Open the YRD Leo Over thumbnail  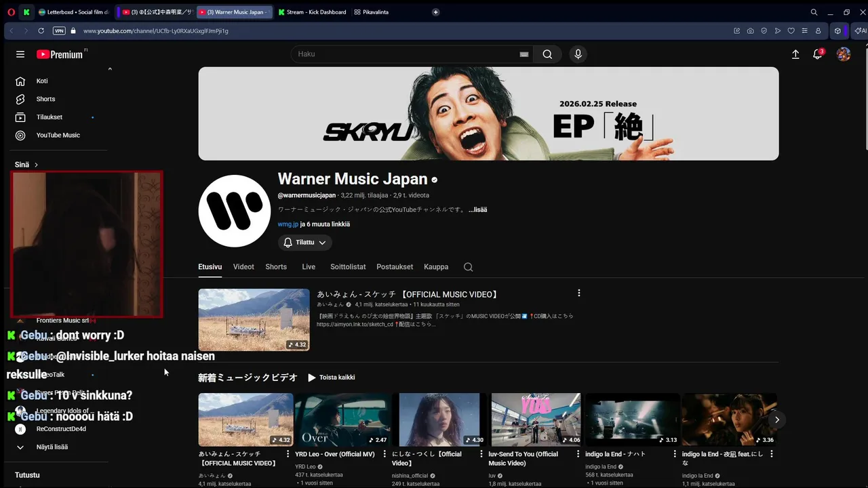(x=342, y=420)
